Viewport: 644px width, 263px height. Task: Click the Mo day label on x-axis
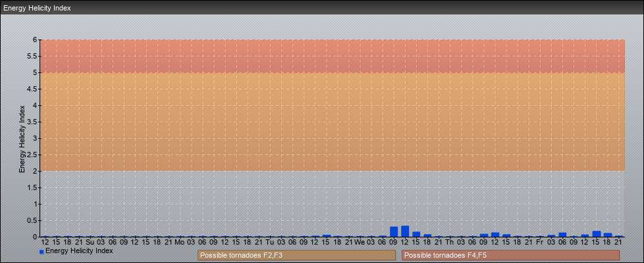click(x=180, y=242)
